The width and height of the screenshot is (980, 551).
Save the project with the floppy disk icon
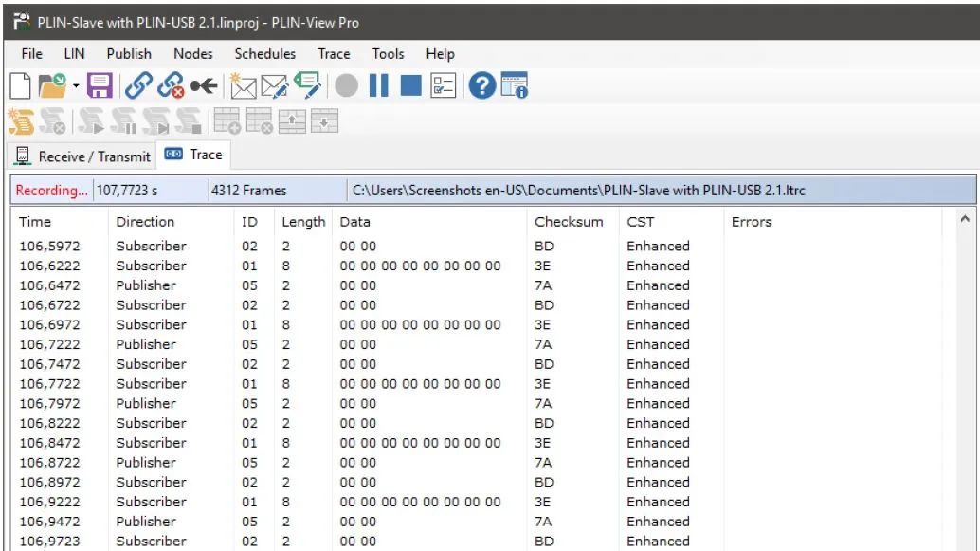(99, 85)
